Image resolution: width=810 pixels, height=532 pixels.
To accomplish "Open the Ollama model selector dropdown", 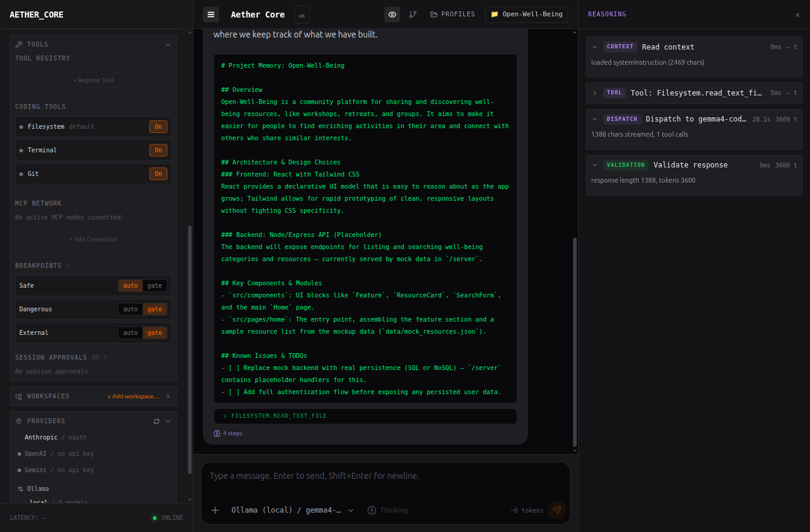I will coord(293,510).
